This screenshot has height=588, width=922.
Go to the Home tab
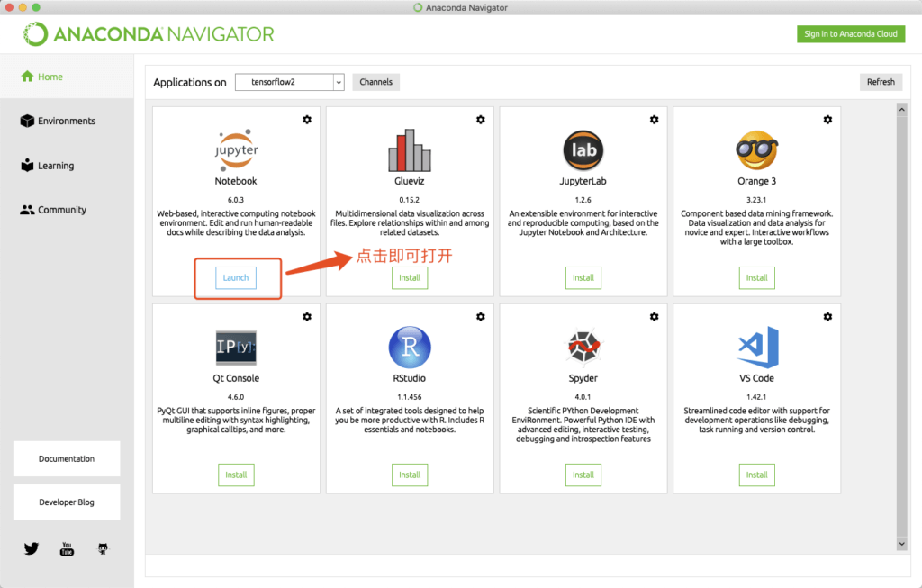coord(67,77)
